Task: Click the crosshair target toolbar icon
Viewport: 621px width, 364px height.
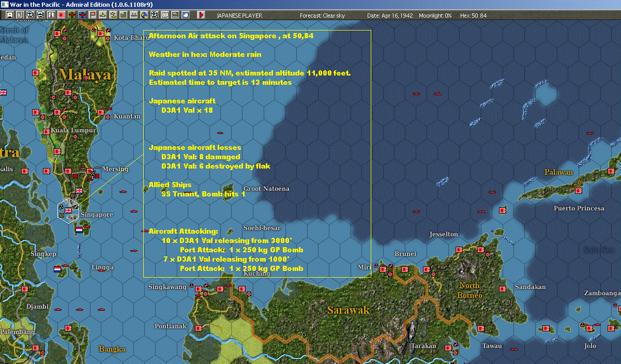Action: (x=155, y=15)
